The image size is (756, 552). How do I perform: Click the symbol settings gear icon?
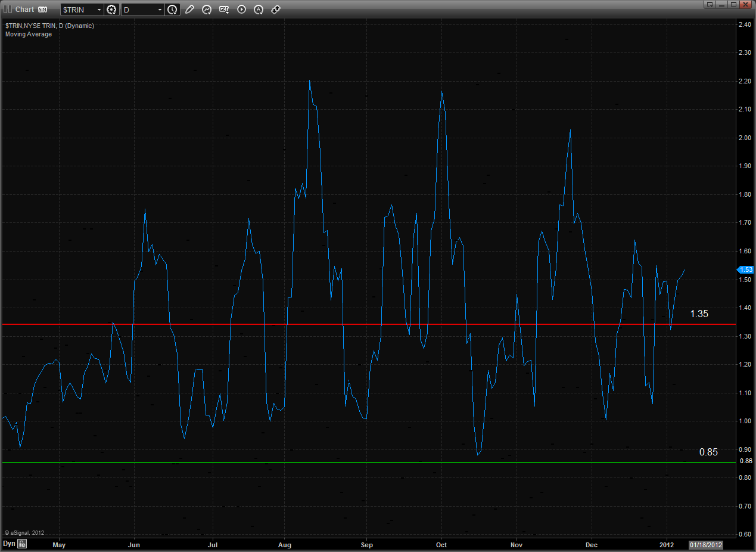(x=111, y=10)
